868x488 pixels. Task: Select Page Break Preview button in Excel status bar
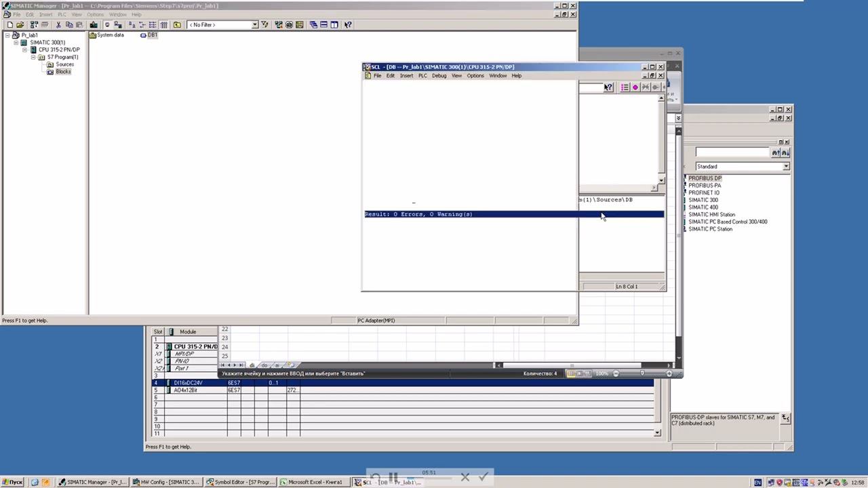587,373
